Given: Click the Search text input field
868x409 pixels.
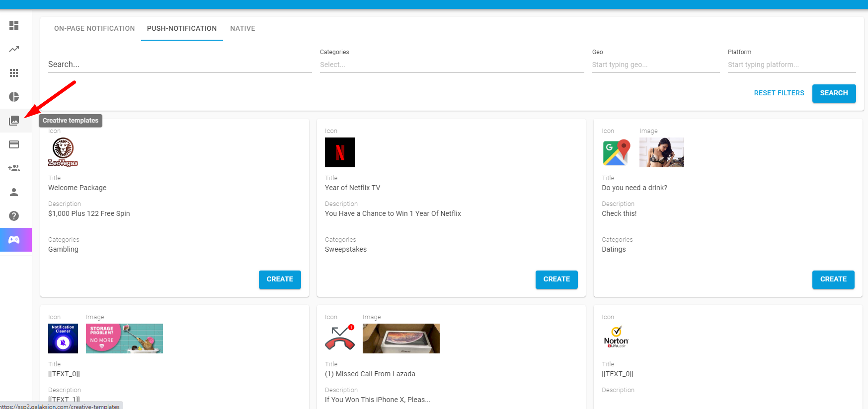Looking at the screenshot, I should 180,65.
